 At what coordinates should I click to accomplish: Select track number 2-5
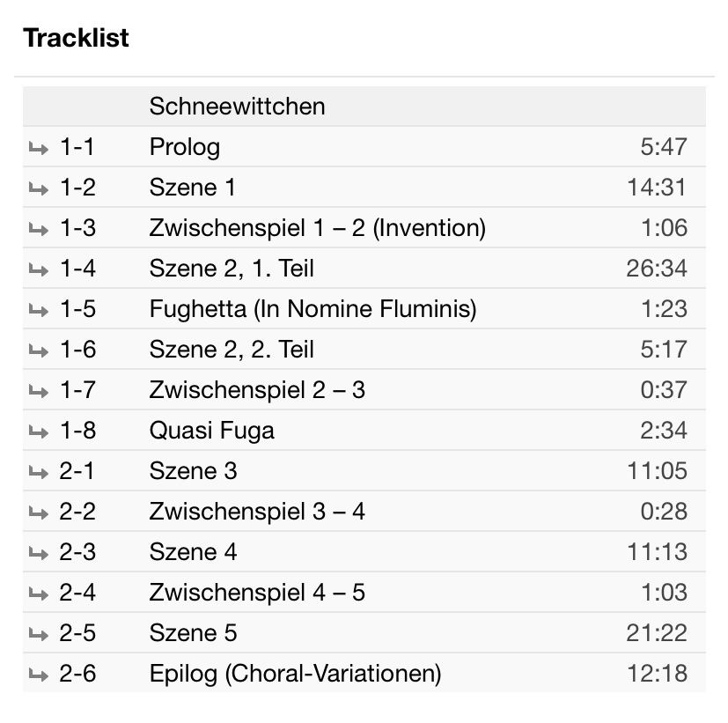click(77, 633)
